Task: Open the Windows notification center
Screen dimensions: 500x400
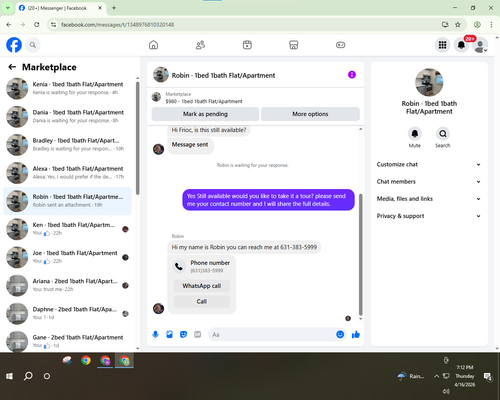Action: (488, 376)
